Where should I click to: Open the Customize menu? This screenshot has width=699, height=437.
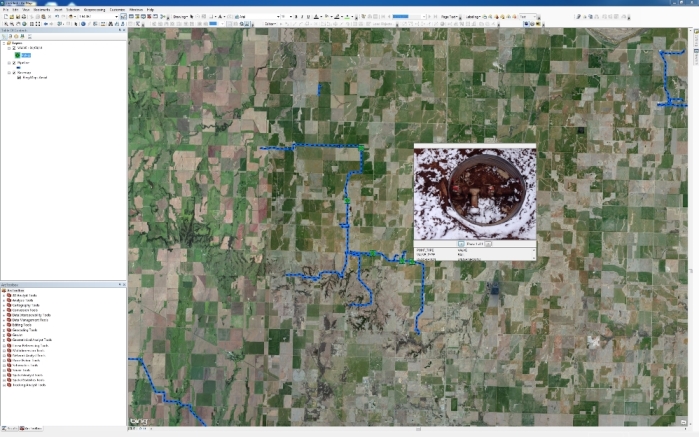point(117,9)
